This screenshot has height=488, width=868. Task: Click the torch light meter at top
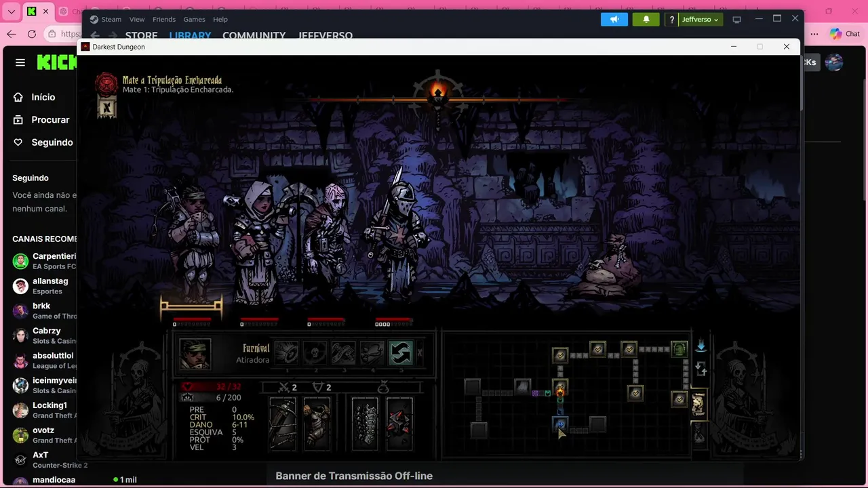tap(437, 93)
